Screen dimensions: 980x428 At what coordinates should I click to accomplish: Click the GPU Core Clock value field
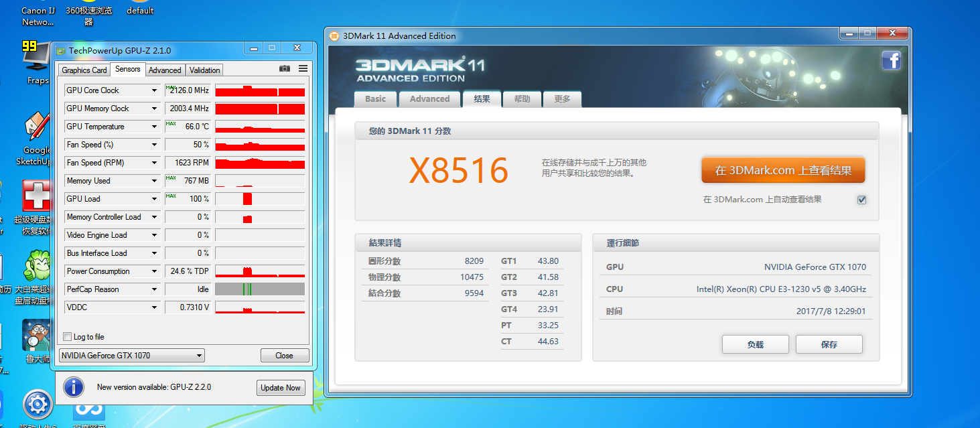tap(188, 90)
